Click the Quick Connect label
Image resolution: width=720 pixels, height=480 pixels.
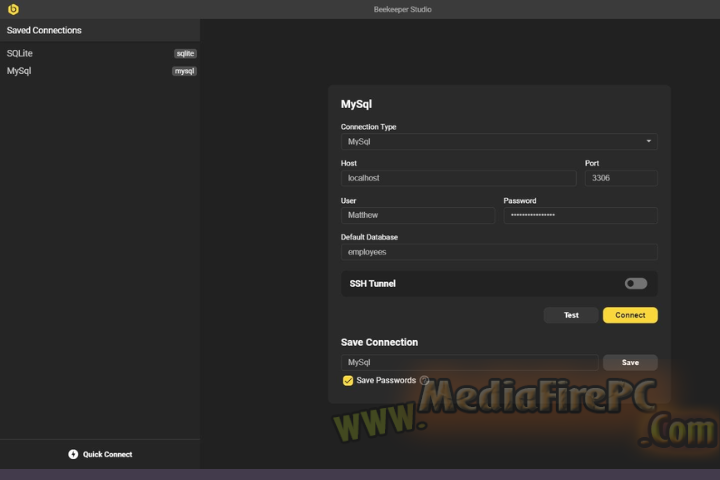[x=107, y=454]
